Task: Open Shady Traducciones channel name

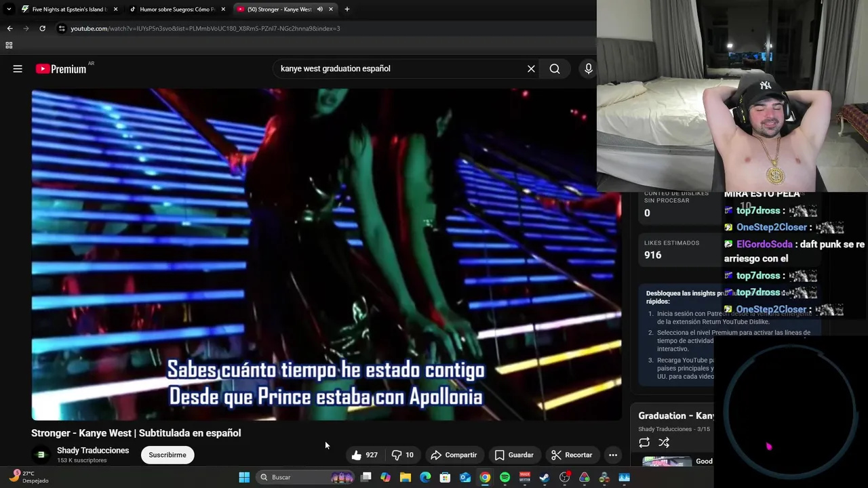Action: 93,451
